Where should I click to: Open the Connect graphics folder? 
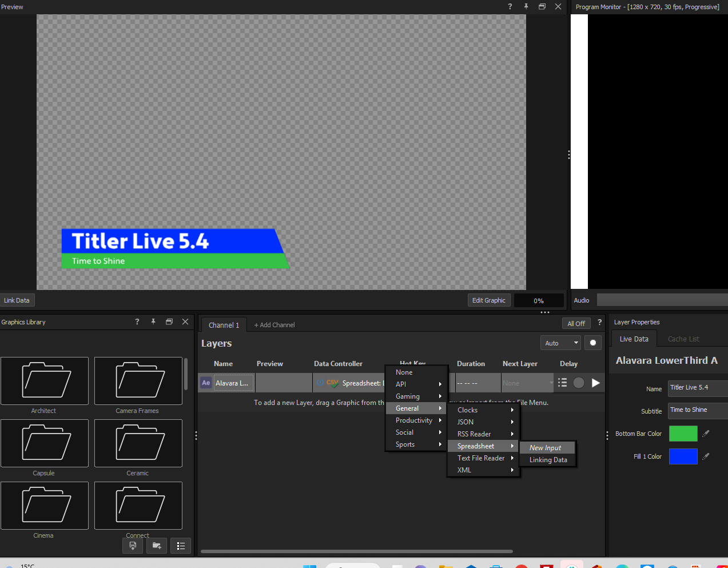[138, 506]
